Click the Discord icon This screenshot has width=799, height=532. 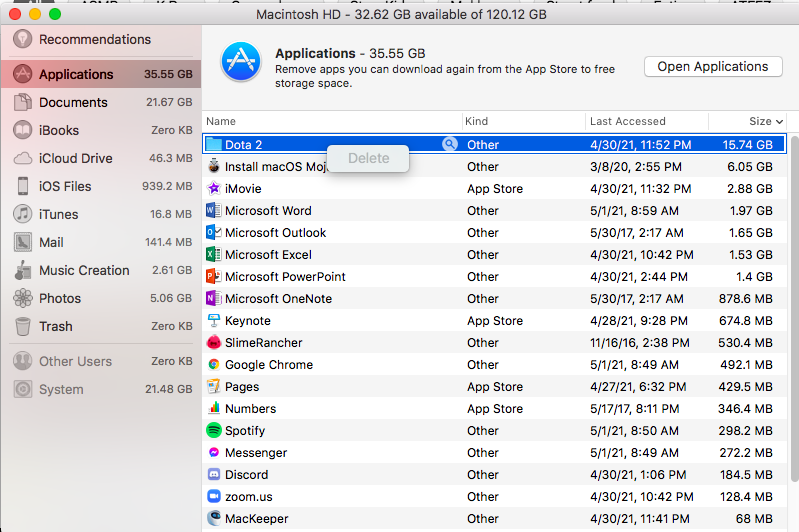pos(214,474)
